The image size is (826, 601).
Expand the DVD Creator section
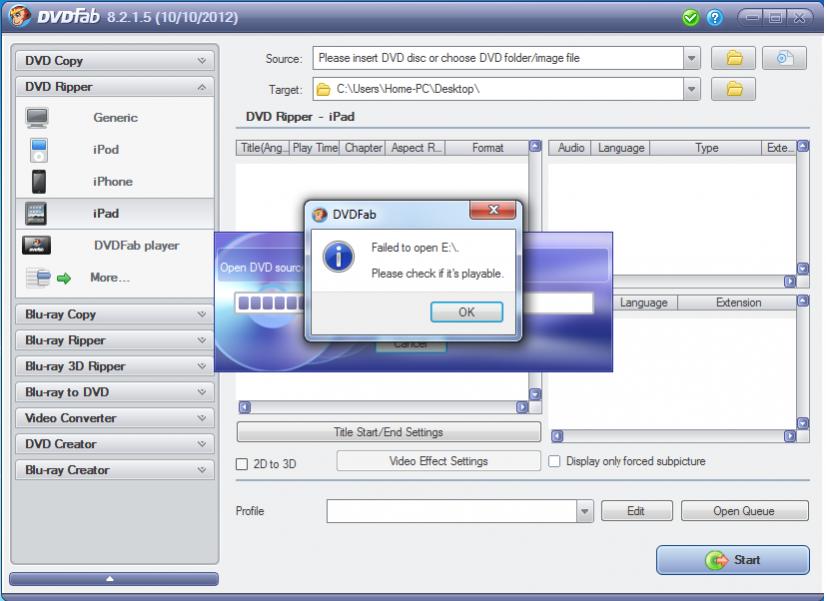(115, 444)
